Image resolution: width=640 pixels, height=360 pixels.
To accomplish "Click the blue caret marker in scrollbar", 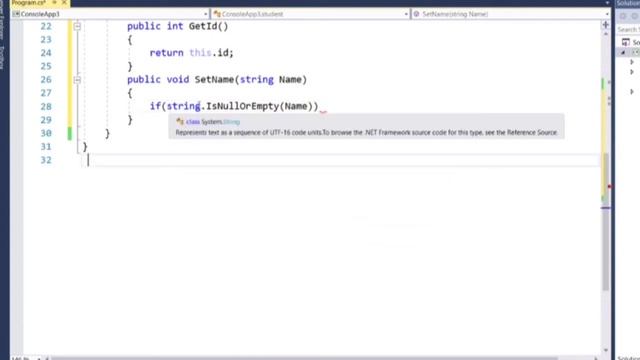I will coord(606,208).
